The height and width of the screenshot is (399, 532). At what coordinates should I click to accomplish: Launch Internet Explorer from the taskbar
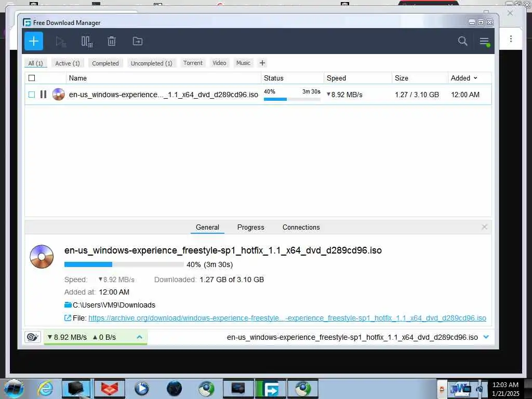46,389
